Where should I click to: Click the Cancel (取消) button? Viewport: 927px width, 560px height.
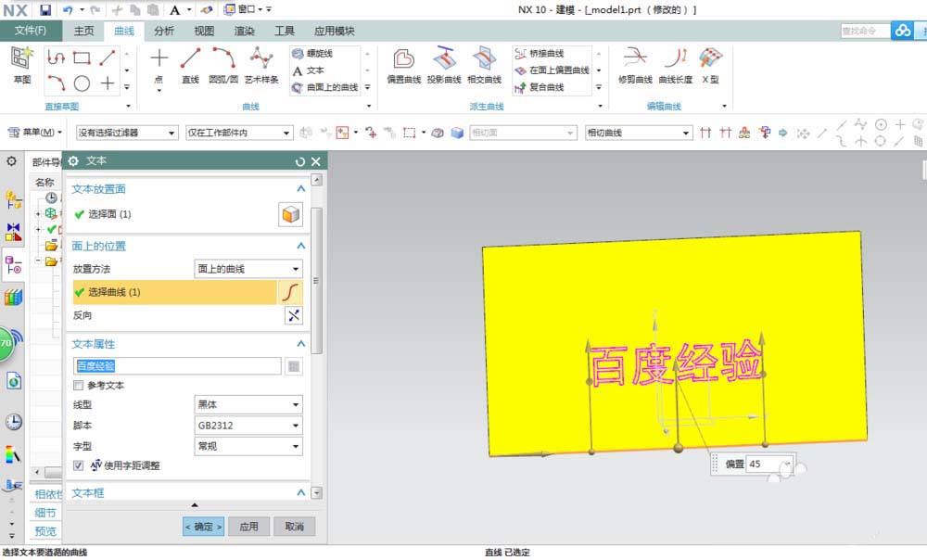click(295, 527)
